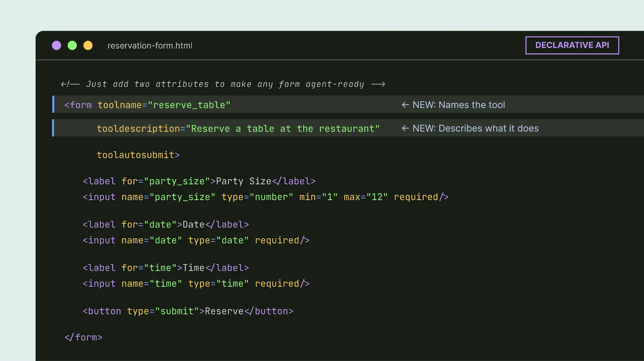
Task: Click the 'NEW: Names the tool' annotation
Action: 458,105
